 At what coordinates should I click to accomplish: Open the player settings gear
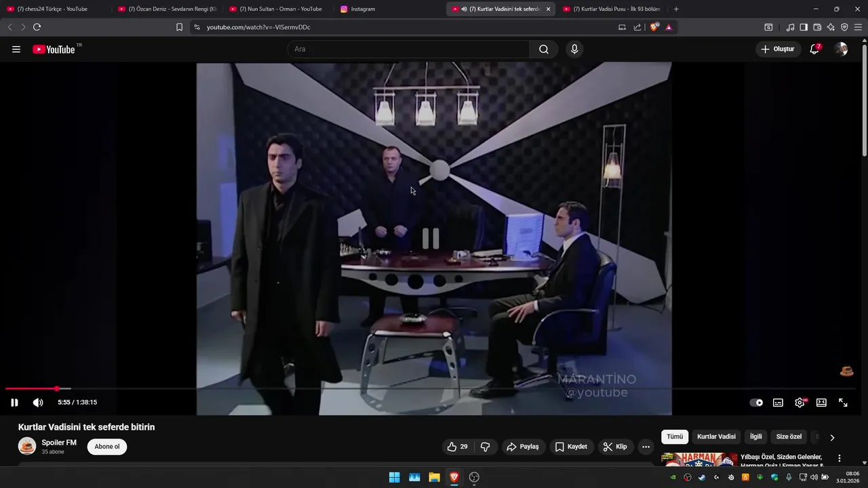click(800, 403)
